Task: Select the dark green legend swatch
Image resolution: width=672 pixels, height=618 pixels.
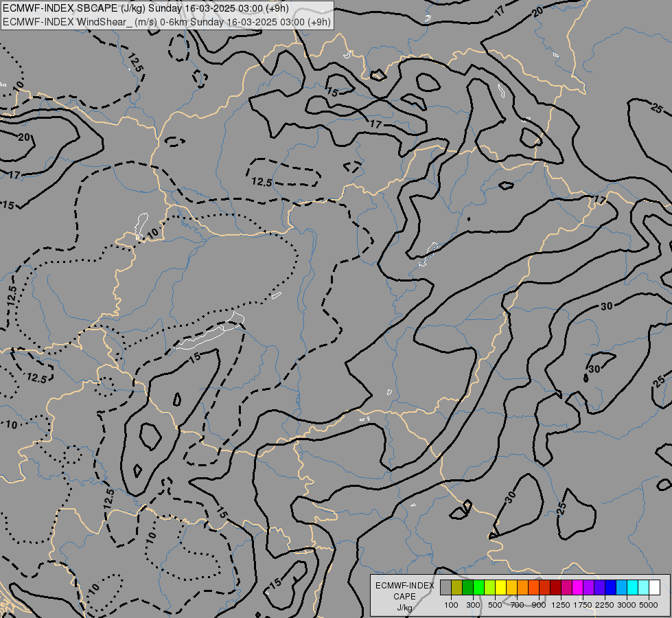Action: (x=468, y=587)
